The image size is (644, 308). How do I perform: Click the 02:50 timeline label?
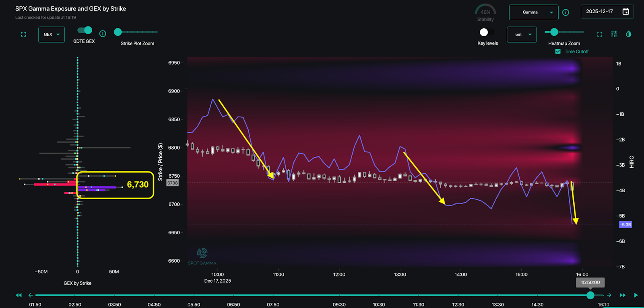pos(75,305)
